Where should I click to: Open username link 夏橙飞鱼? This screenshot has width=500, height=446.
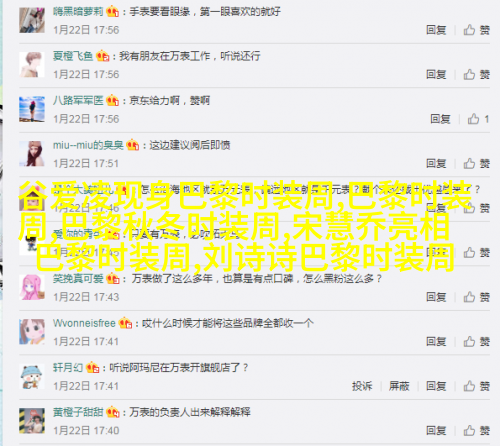point(73,56)
